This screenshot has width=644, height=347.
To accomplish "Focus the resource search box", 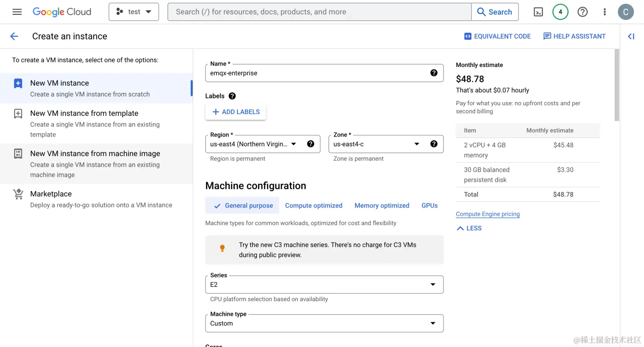I will click(x=319, y=12).
